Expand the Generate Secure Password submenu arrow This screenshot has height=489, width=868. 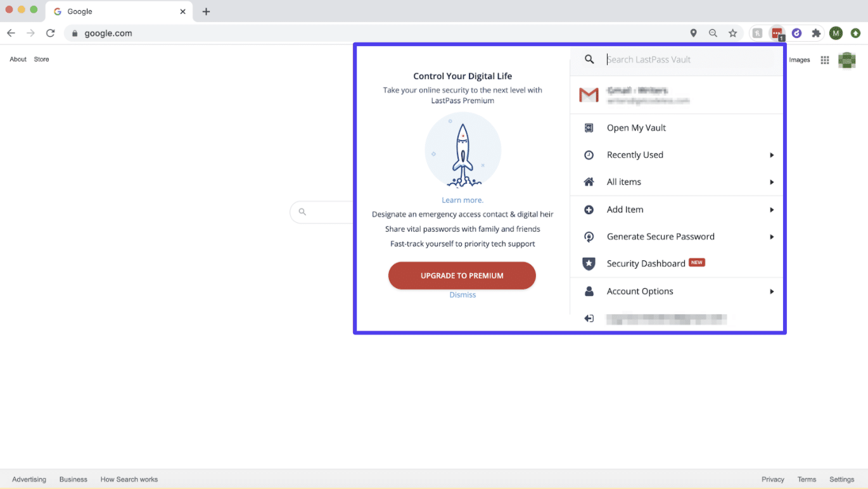coord(772,236)
